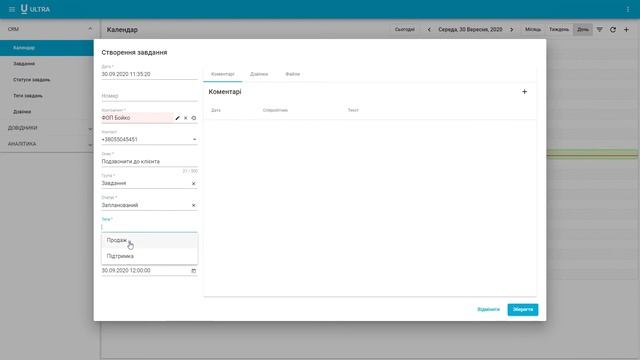The image size is (640, 360).
Task: Switch calendar to День view
Action: coord(583,29)
